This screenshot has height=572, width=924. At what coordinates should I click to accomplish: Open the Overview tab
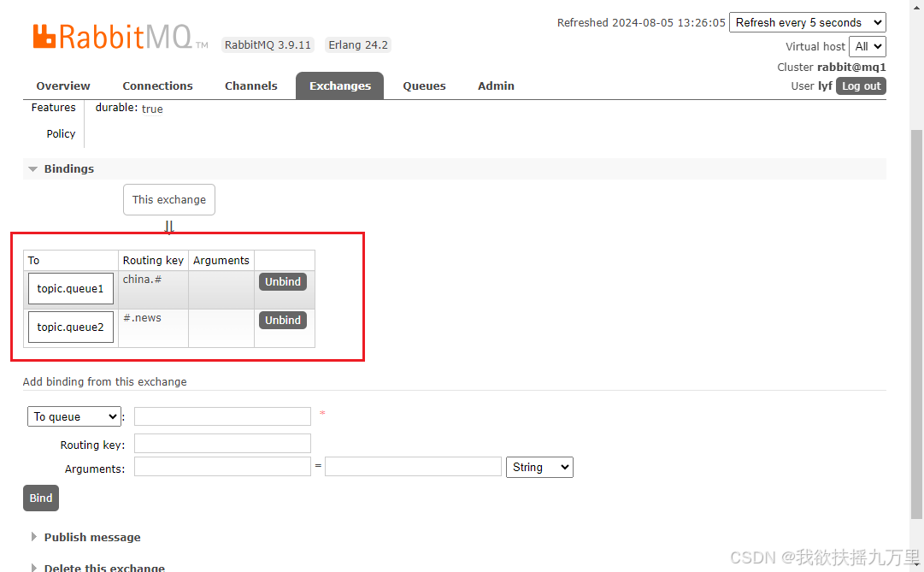63,86
